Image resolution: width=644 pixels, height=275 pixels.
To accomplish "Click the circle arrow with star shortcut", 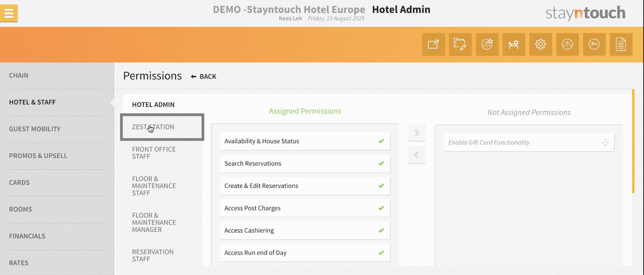I will (487, 44).
